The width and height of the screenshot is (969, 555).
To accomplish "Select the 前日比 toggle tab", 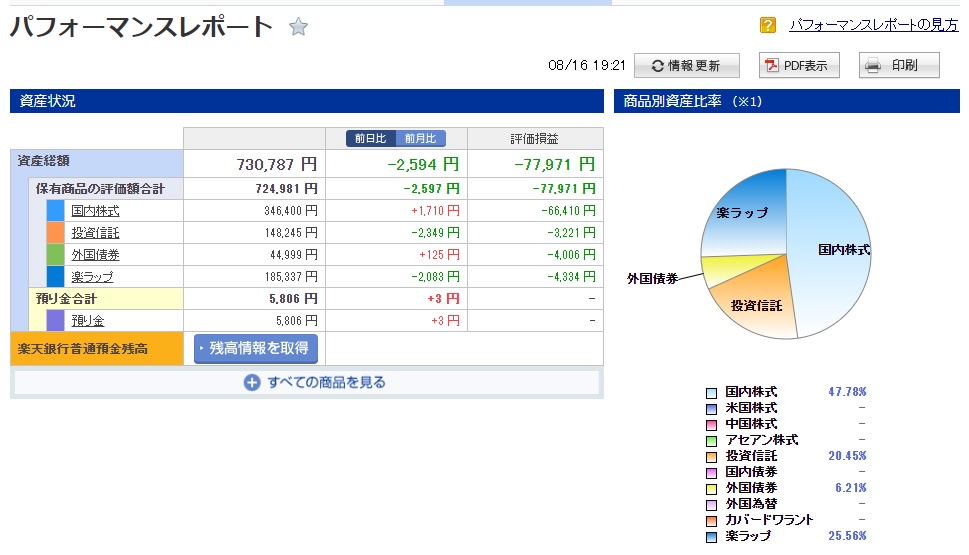I will [x=370, y=138].
